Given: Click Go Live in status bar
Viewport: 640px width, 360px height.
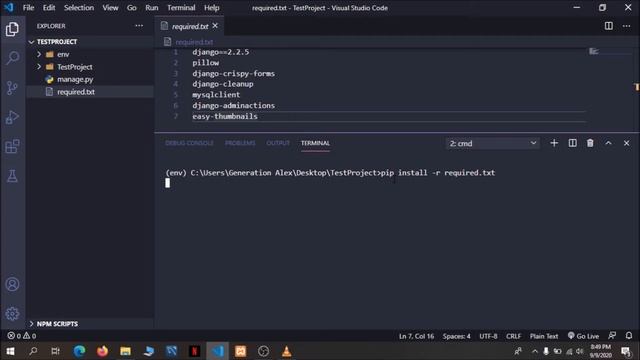Looking at the screenshot, I should pyautogui.click(x=583, y=336).
